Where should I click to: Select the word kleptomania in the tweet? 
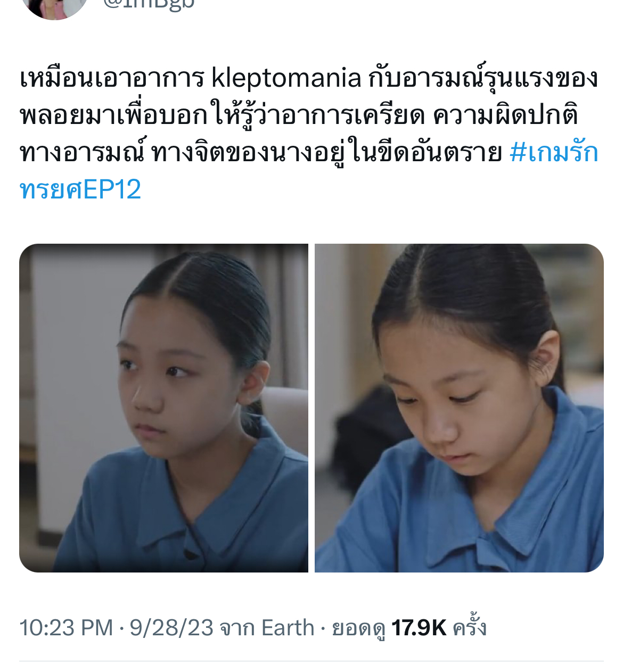(286, 78)
